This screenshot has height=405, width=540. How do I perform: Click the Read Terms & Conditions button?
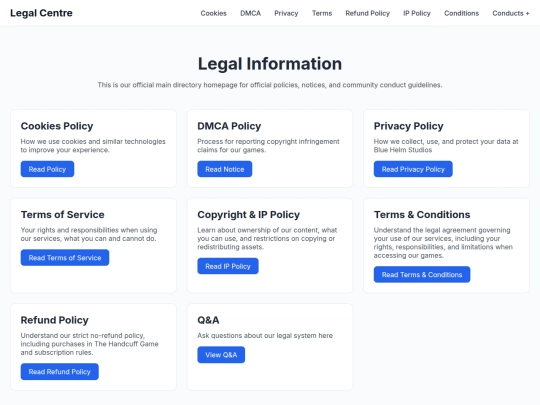[x=422, y=274]
